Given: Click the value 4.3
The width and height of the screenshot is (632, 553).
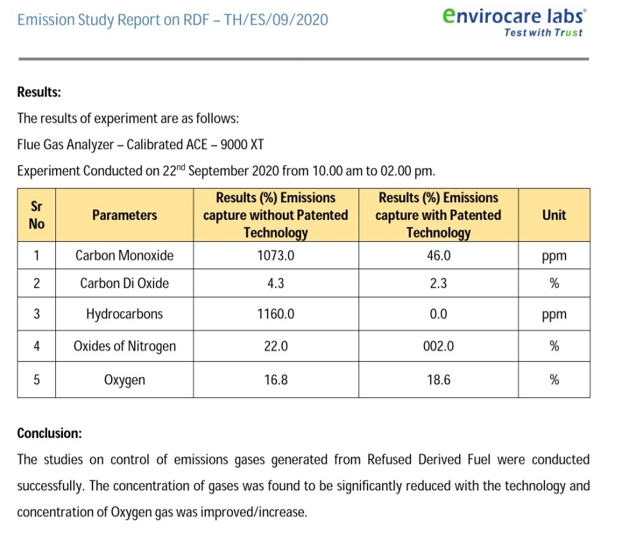Looking at the screenshot, I should [x=276, y=283].
